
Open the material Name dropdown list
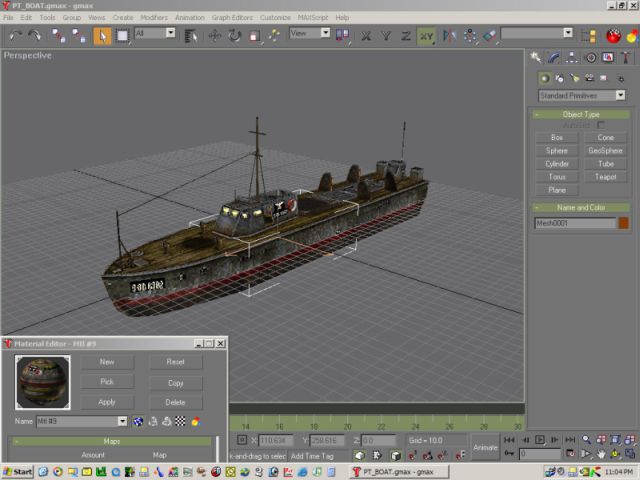[x=123, y=421]
